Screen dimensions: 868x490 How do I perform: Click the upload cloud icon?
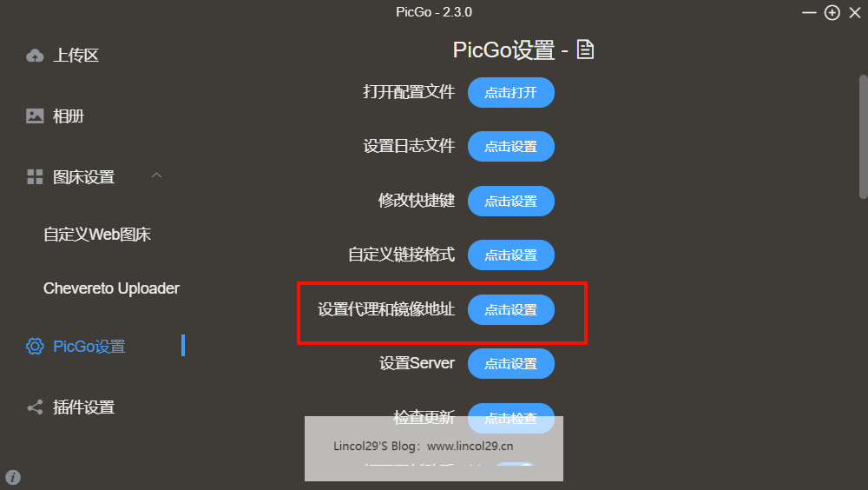pos(35,56)
